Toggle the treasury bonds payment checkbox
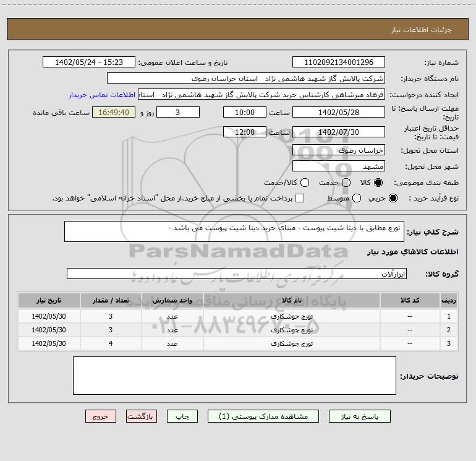476x461 pixels. click(300, 198)
